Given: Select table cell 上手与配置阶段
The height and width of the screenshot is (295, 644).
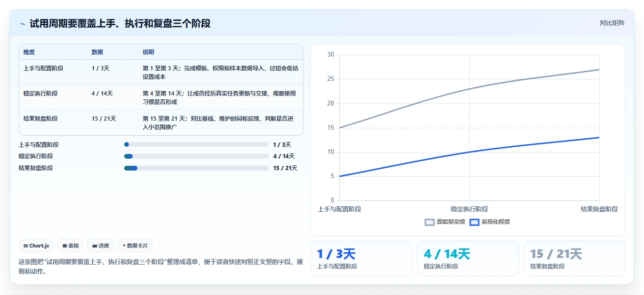Looking at the screenshot, I should click(43, 68).
